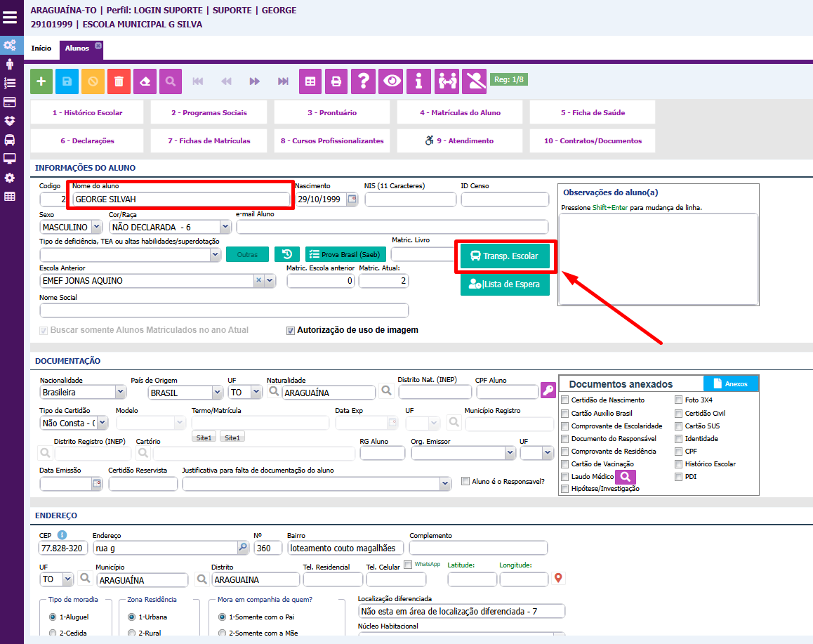Go to the last record arrow icon
813x644 pixels.
pyautogui.click(x=283, y=81)
